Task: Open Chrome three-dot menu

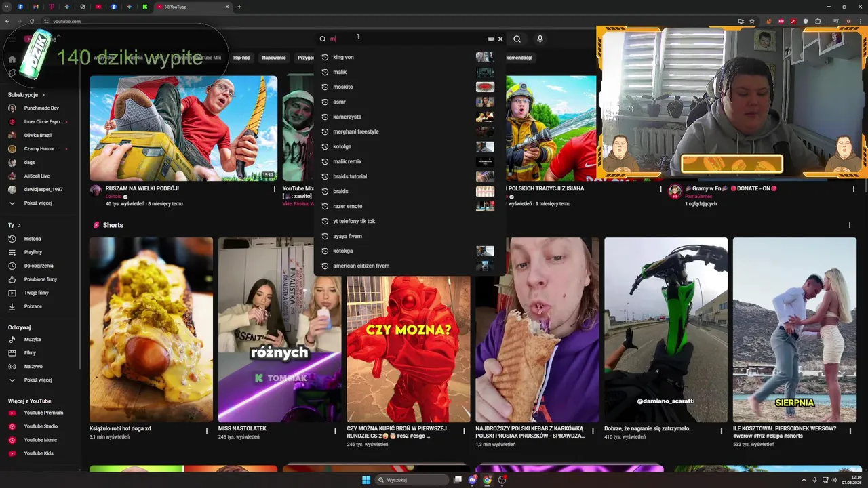Action: tap(859, 21)
